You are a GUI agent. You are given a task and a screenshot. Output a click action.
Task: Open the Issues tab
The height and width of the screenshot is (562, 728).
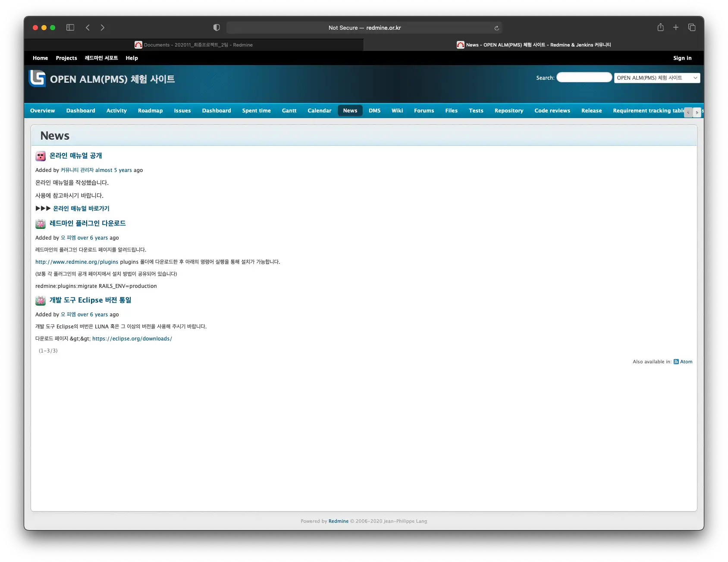[x=182, y=111]
